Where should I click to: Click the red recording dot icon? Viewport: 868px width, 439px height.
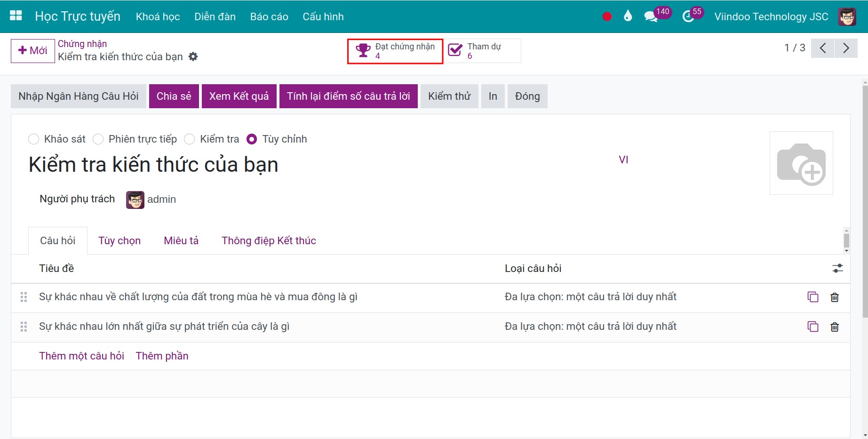click(607, 17)
